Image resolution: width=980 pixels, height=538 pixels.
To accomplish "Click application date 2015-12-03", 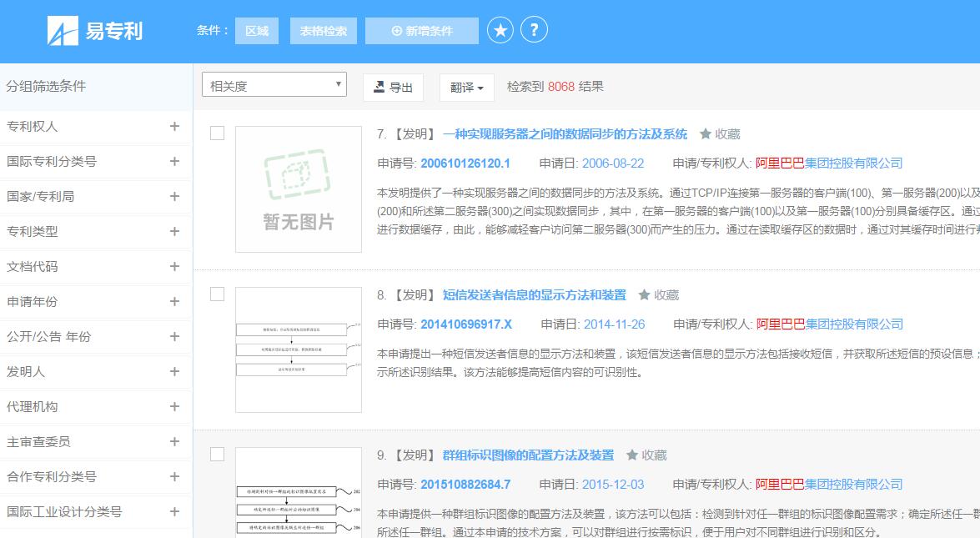I will coord(612,485).
